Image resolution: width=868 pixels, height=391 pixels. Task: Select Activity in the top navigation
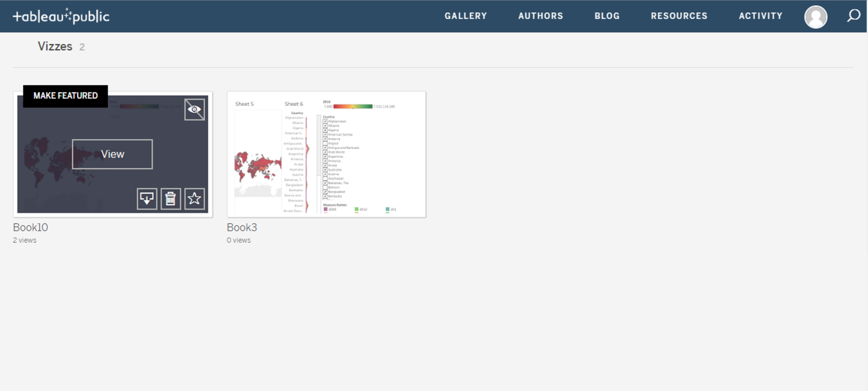760,16
